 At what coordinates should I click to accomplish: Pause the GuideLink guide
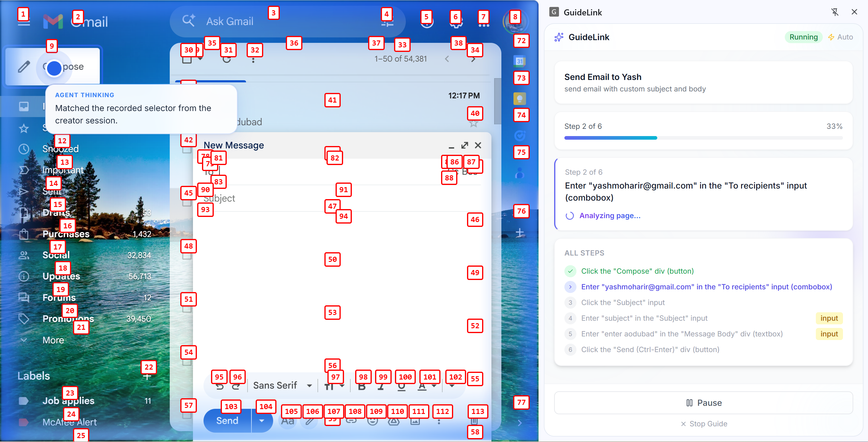704,402
